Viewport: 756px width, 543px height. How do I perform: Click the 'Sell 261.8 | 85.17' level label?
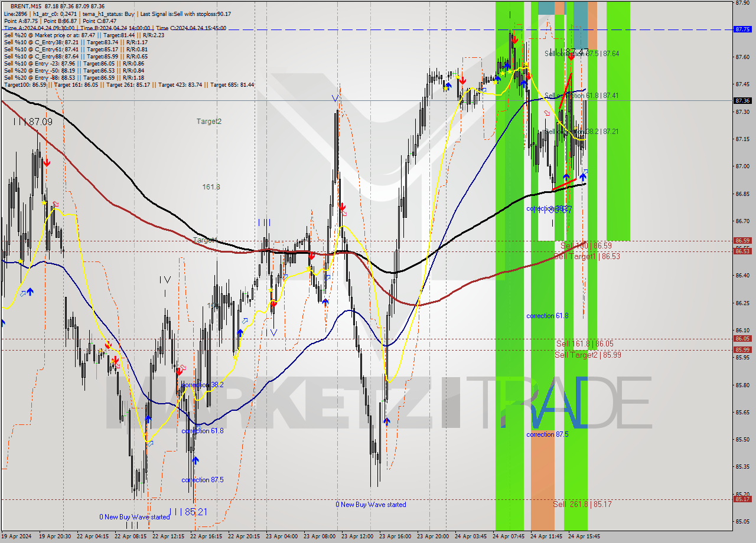[x=582, y=504]
